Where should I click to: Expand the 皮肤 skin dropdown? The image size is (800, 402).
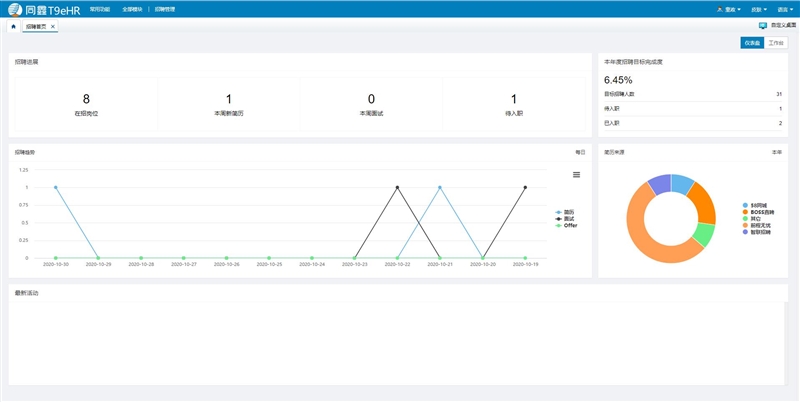758,8
